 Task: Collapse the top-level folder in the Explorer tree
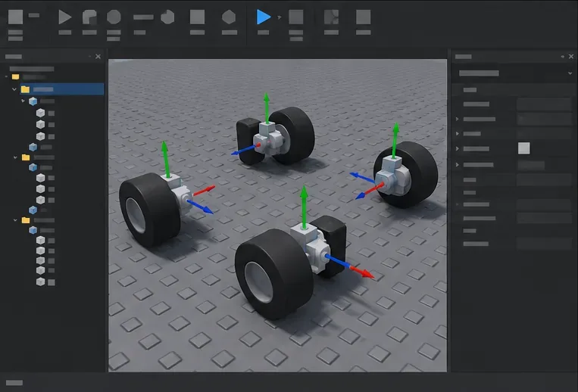6,76
